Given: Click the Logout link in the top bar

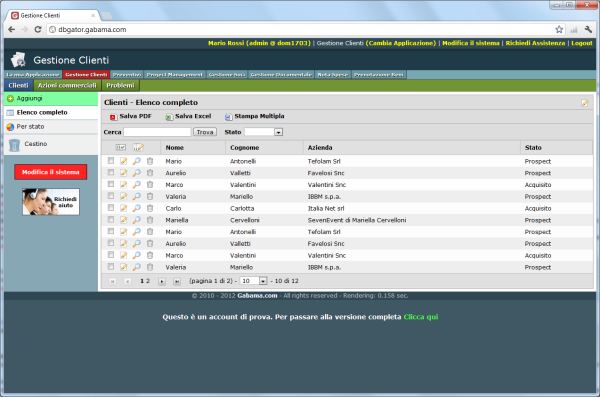Looking at the screenshot, I should pos(582,43).
